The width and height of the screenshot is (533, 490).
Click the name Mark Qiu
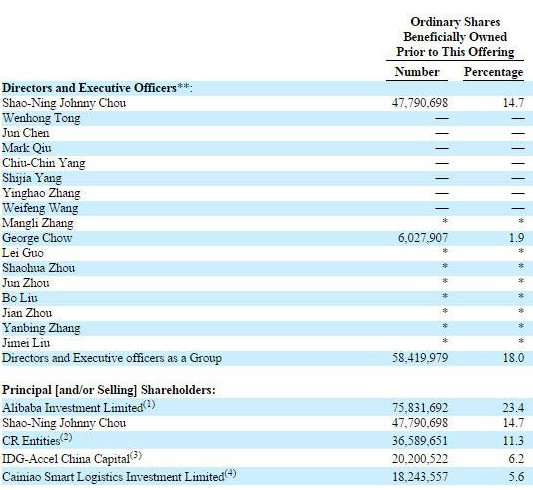point(27,148)
